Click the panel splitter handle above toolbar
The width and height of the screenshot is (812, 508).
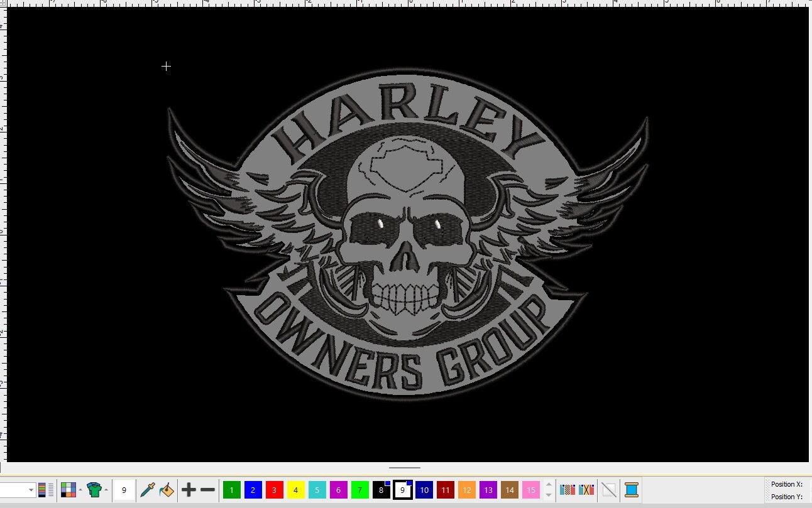(405, 467)
